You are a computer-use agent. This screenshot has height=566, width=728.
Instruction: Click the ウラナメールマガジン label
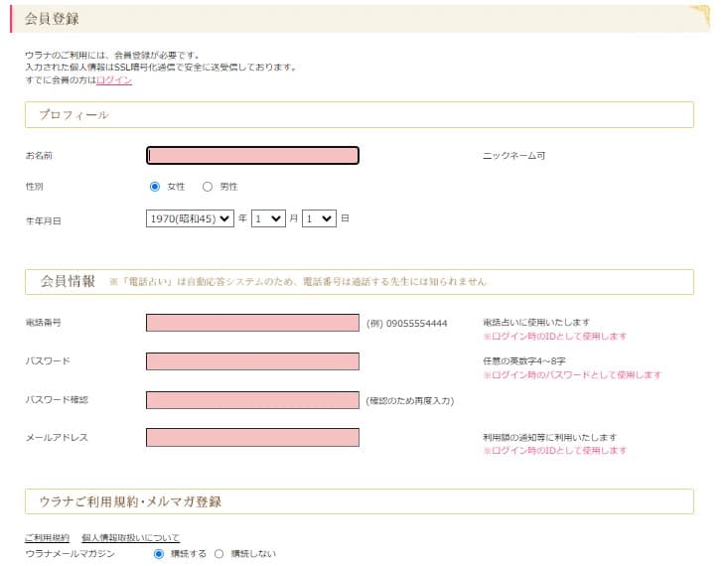[x=70, y=554]
